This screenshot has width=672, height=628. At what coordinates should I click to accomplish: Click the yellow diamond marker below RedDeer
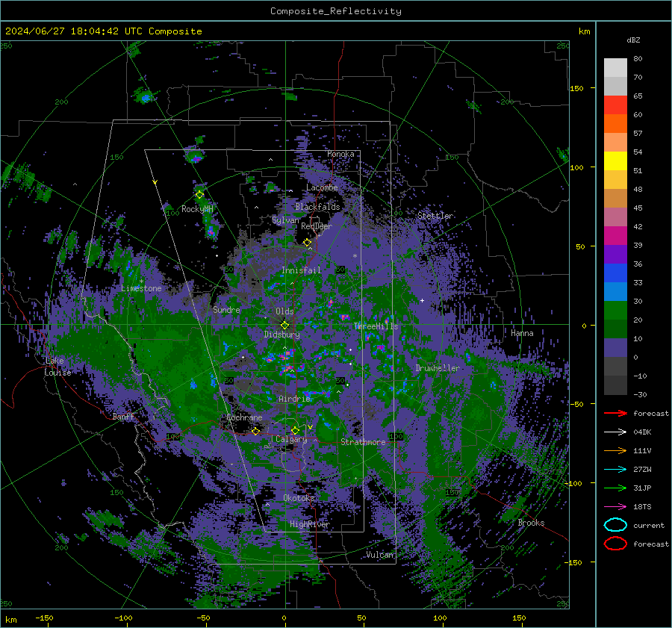308,243
